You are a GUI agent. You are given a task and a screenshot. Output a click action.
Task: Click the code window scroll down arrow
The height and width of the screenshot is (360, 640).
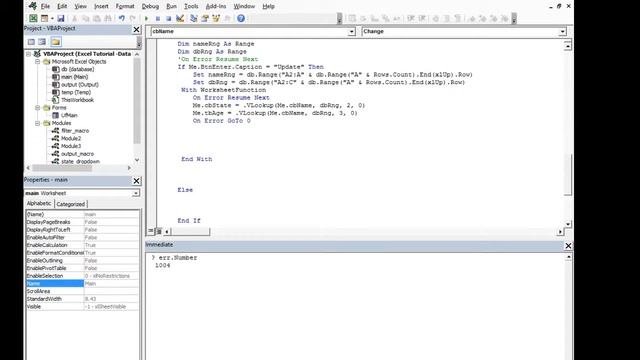(x=568, y=224)
